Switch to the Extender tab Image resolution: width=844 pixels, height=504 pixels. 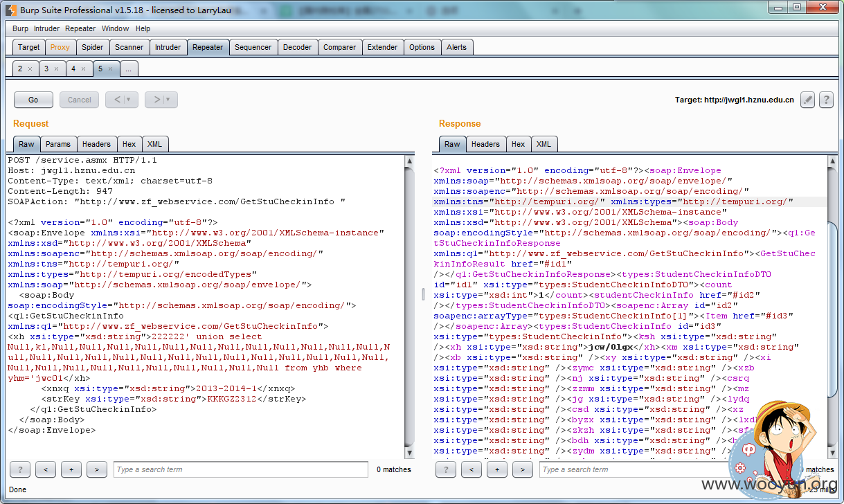coord(383,47)
